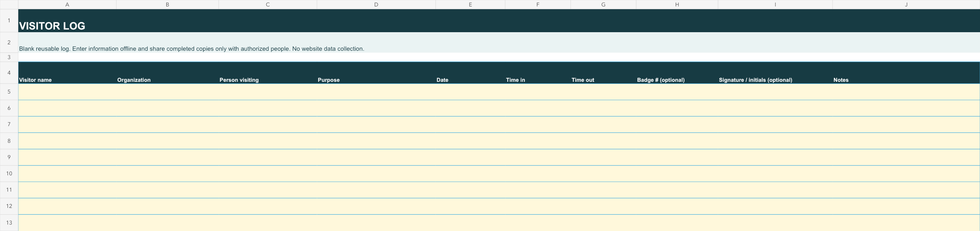Select the 'Person visiting' header cell
The width and height of the screenshot is (980, 231).
(268, 73)
